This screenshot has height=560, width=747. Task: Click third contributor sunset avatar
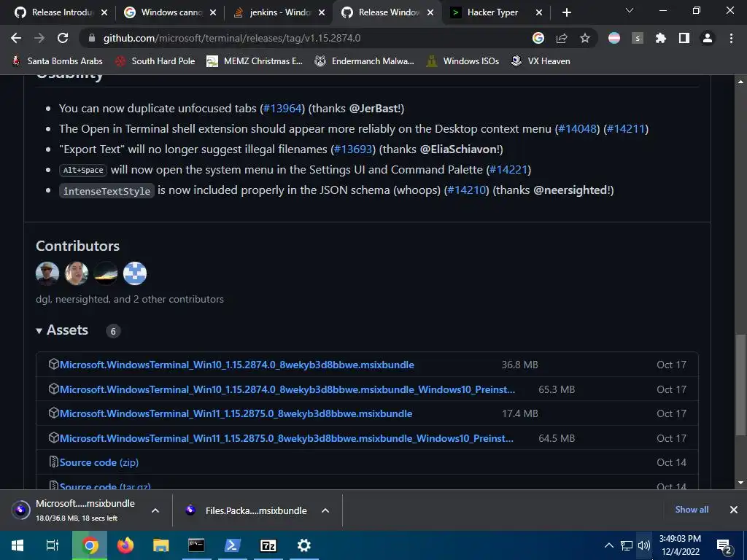click(x=106, y=273)
